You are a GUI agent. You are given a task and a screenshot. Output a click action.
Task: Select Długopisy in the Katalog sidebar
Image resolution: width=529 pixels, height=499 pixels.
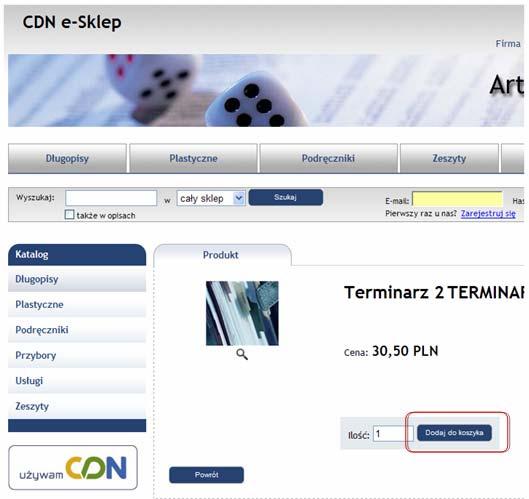(77, 279)
